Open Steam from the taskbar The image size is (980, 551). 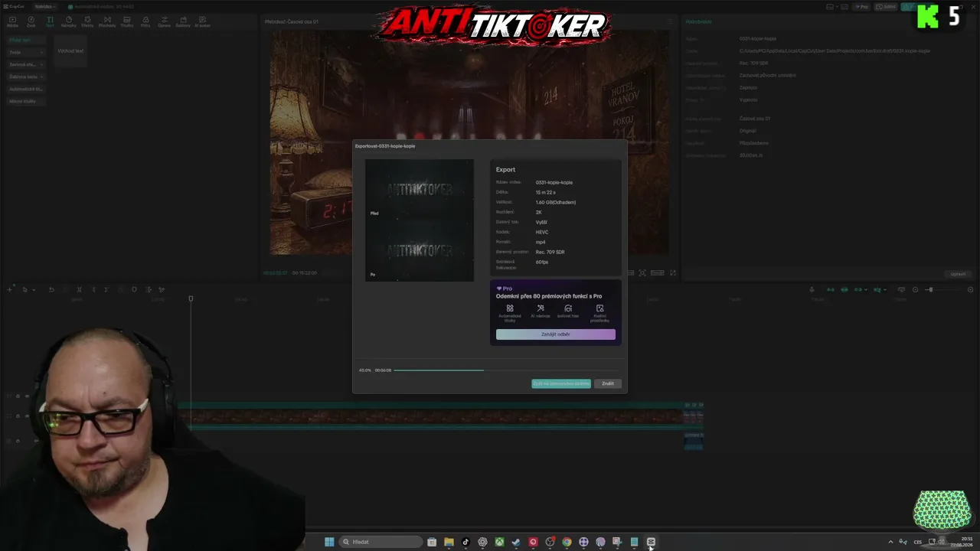click(x=516, y=542)
